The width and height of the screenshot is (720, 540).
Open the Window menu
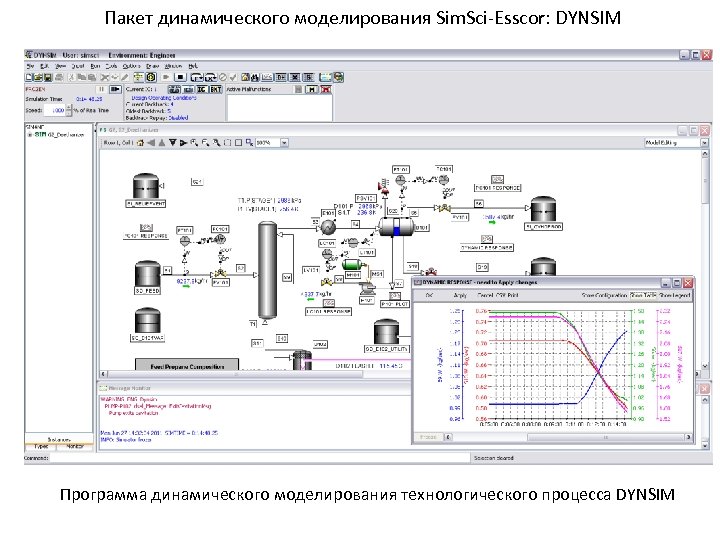[x=173, y=66]
